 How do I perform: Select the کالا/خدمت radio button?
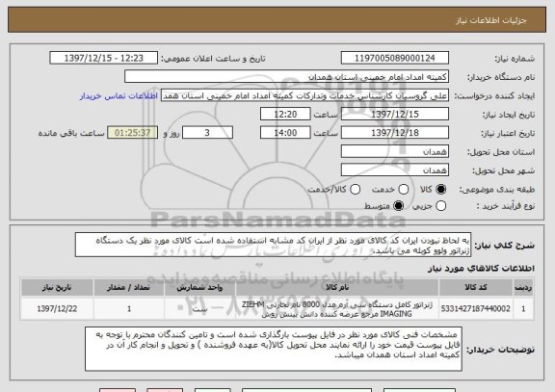pos(355,190)
